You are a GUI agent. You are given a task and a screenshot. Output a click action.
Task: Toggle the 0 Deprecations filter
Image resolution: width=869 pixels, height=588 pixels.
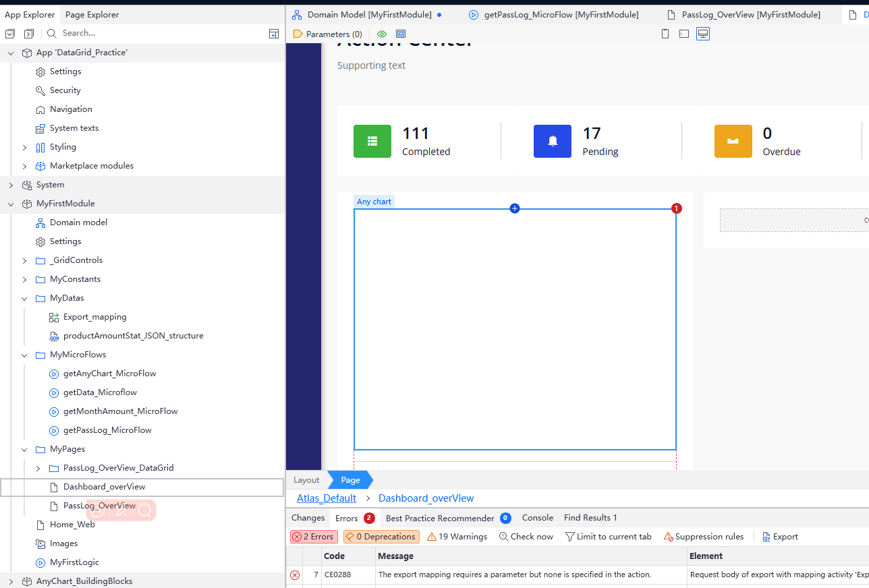381,537
